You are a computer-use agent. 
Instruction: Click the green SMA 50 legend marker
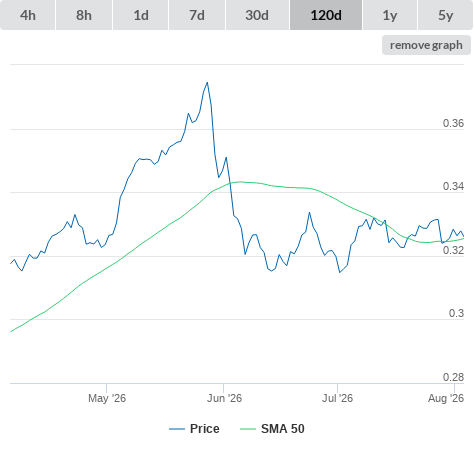(248, 429)
